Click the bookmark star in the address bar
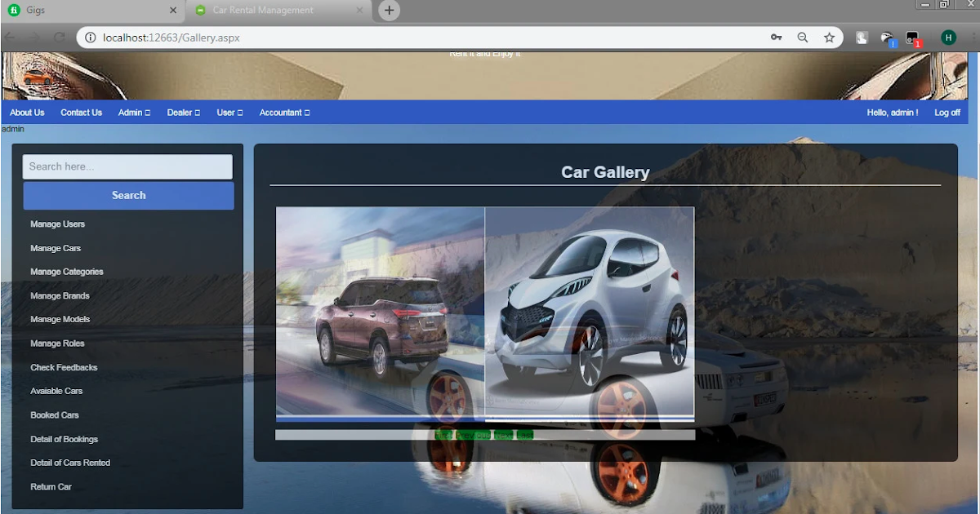This screenshot has width=980, height=514. click(x=830, y=37)
